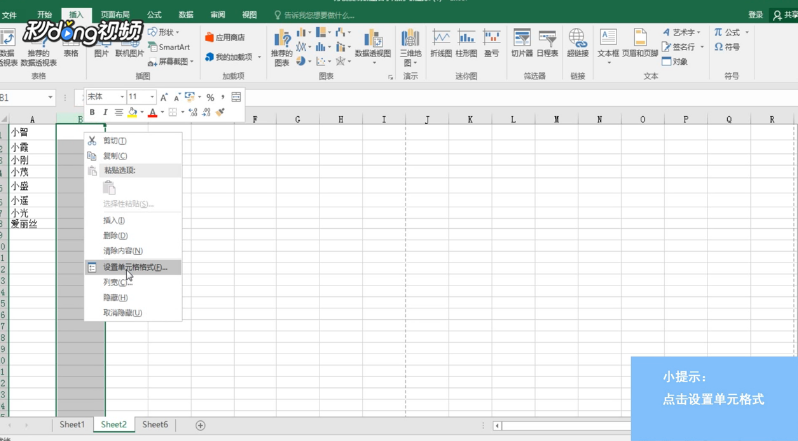798x441 pixels.
Task: Choose Format Cells (设置单元格格式) menu item
Action: [x=133, y=268]
